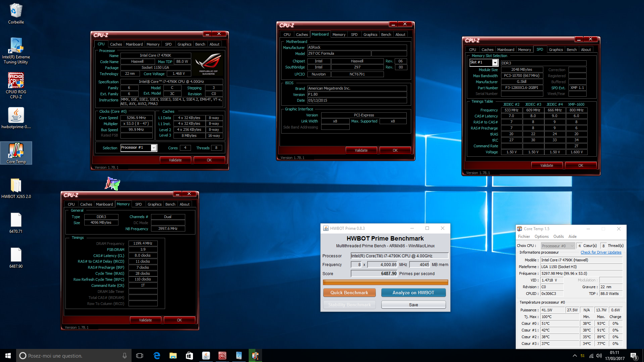Switch to Caches tab in CPU-Z CPU window
This screenshot has height=362, width=644.
(116, 44)
